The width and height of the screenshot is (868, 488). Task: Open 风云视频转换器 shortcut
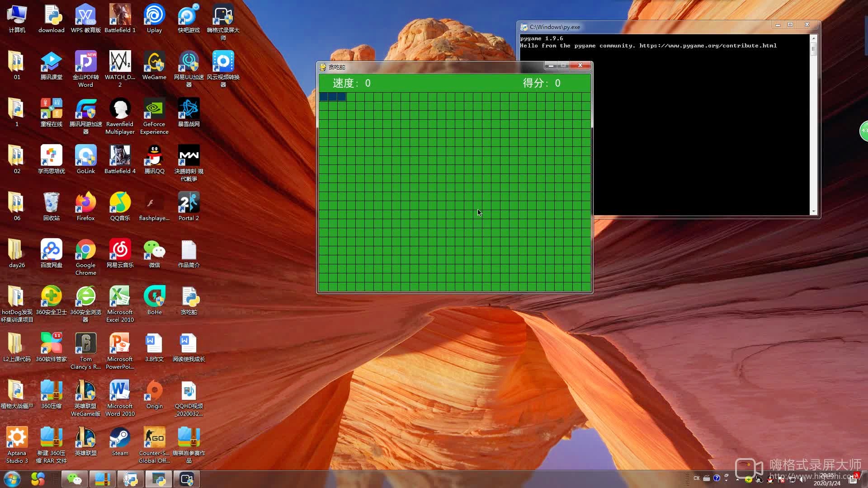point(223,69)
